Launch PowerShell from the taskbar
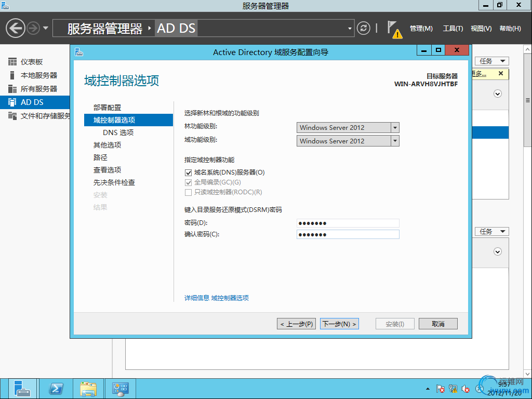532x399 pixels. click(56, 389)
